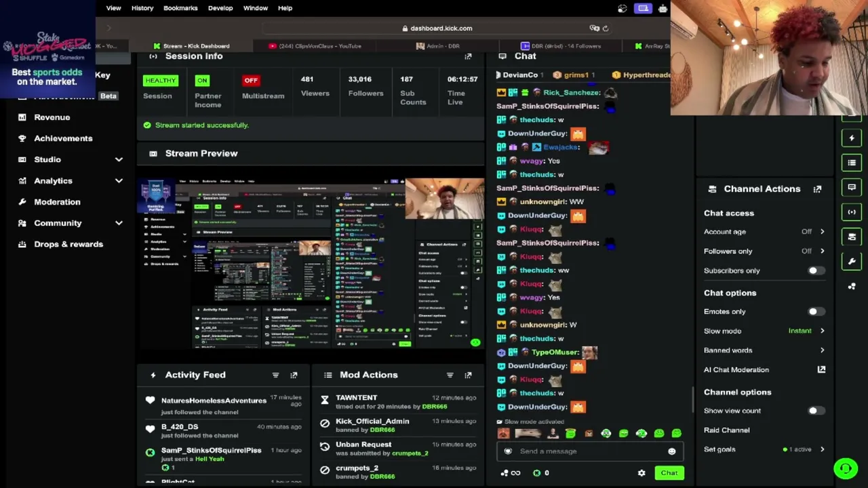Viewport: 868px width, 488px height.
Task: Open Followers only settings chevron
Action: (x=822, y=251)
